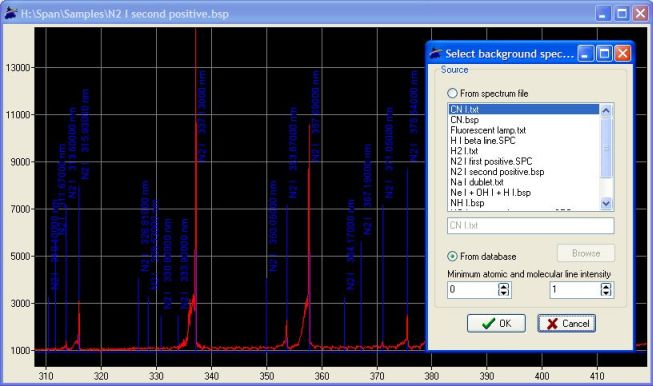Maximize the main spectrum window
Screen dimensions: 653x386
(622, 13)
